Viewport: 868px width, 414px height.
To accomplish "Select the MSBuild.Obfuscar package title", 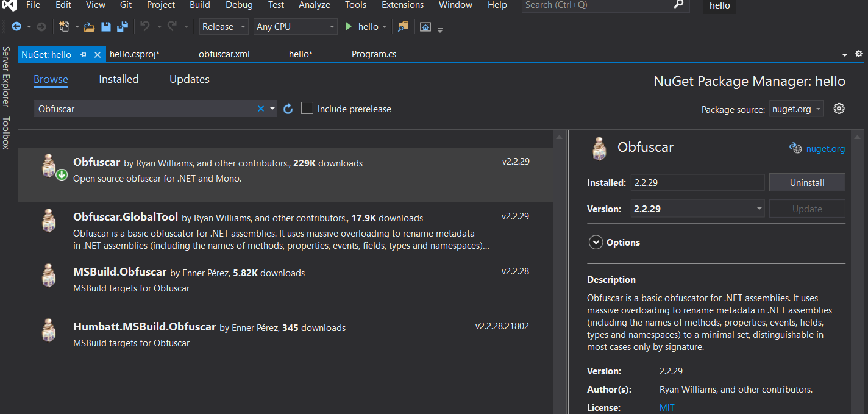I will 120,272.
